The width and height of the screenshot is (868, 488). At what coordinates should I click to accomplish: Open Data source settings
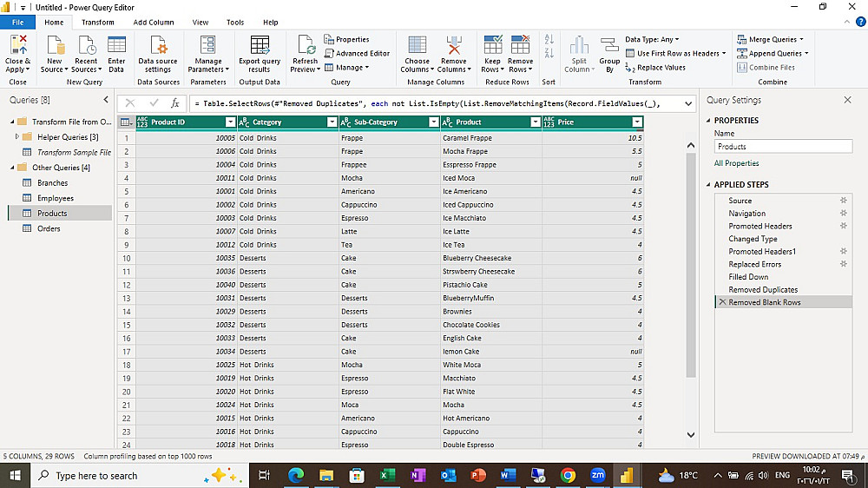pyautogui.click(x=158, y=54)
